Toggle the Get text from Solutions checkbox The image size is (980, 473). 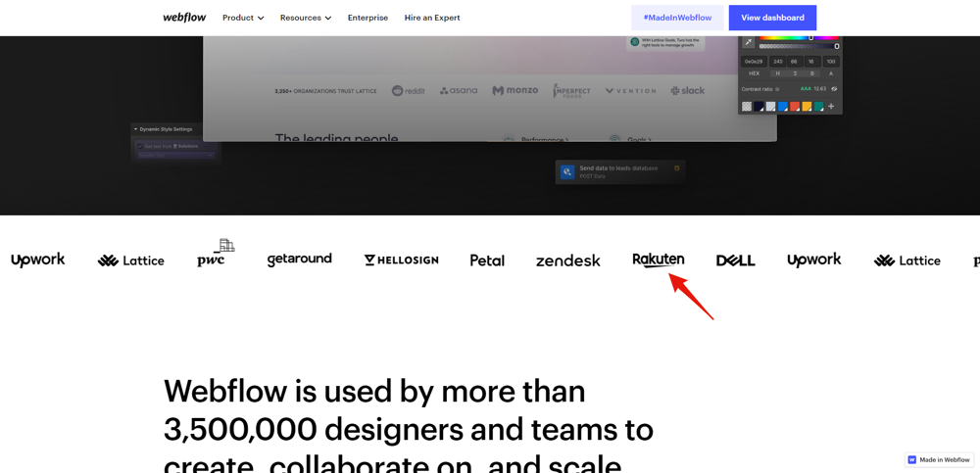click(140, 146)
